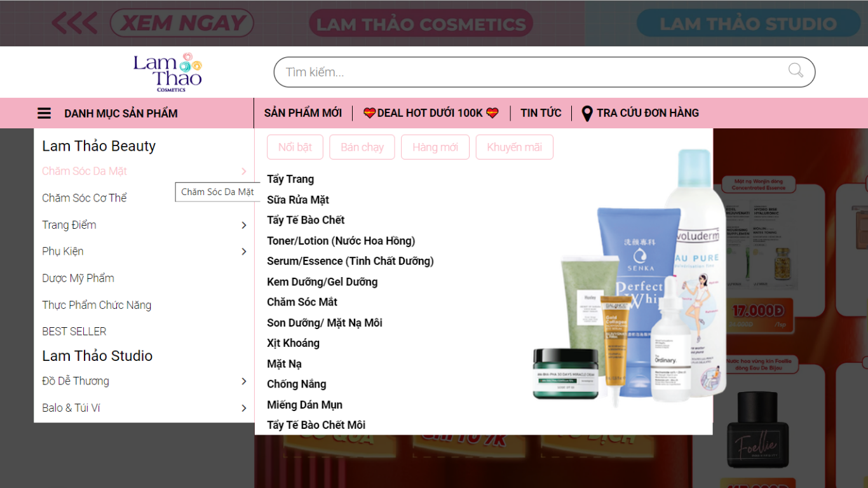Image resolution: width=868 pixels, height=488 pixels.
Task: Open Trang Điểm category
Action: click(69, 225)
